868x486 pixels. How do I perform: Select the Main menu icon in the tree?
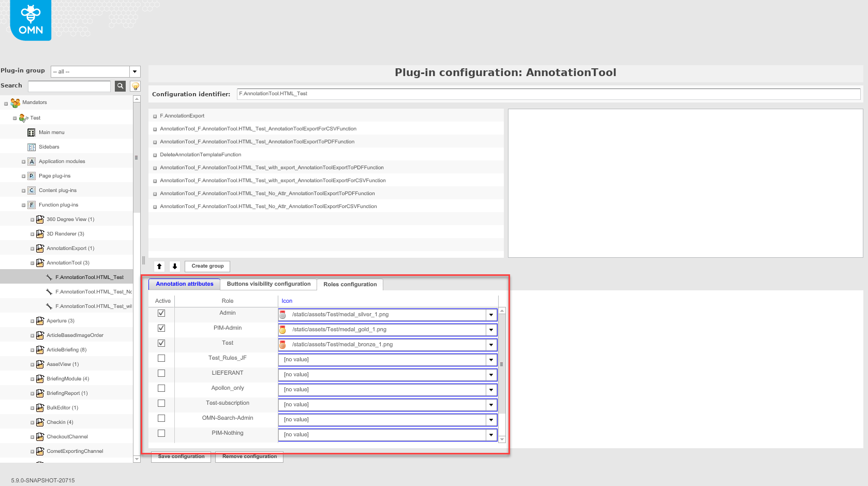pos(32,132)
